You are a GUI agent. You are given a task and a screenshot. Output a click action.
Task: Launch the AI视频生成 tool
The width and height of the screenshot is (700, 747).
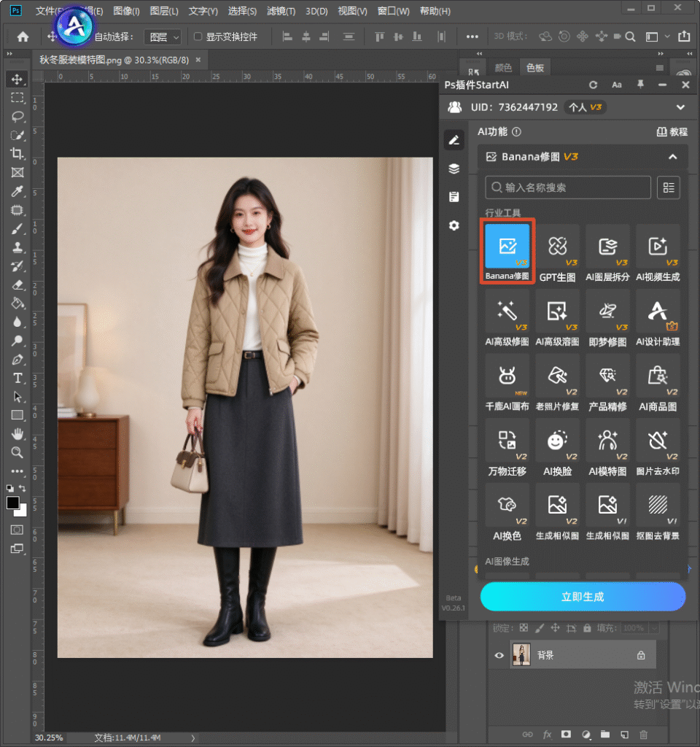658,253
